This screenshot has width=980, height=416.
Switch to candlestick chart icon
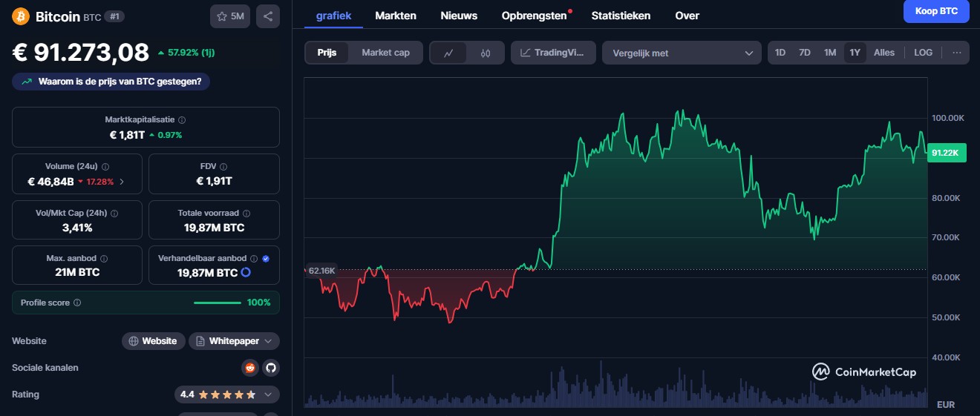click(x=486, y=53)
